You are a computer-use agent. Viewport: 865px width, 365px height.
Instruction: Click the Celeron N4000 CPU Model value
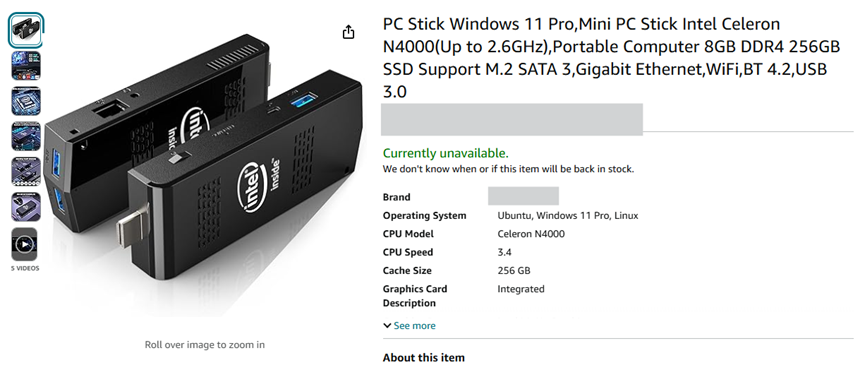coord(531,234)
